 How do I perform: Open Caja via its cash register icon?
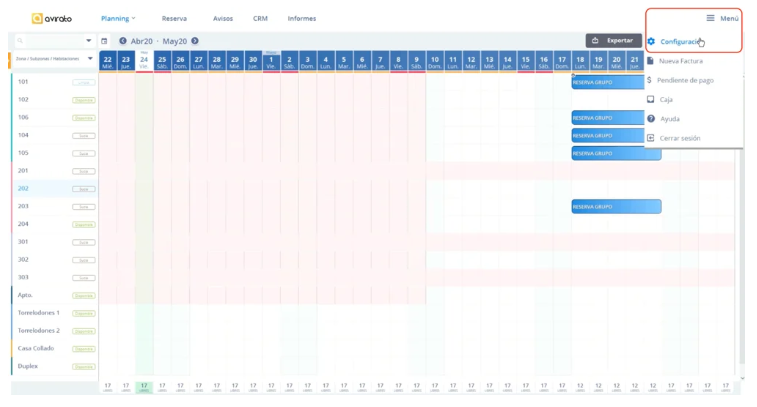click(x=651, y=100)
